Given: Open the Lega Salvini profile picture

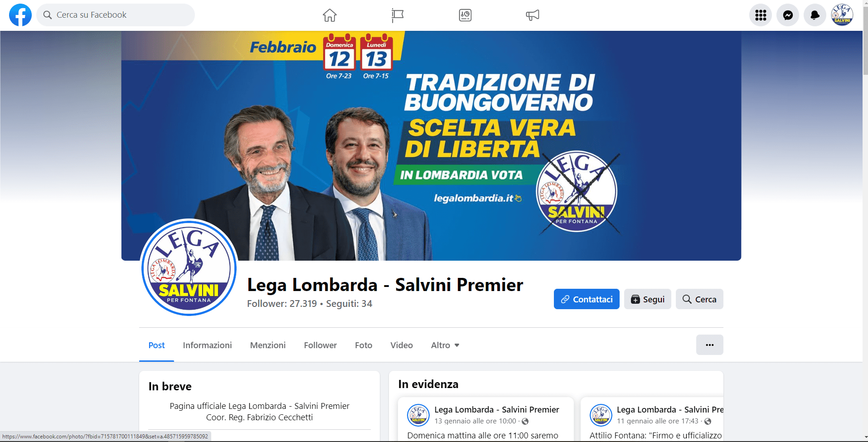Looking at the screenshot, I should click(x=189, y=267).
